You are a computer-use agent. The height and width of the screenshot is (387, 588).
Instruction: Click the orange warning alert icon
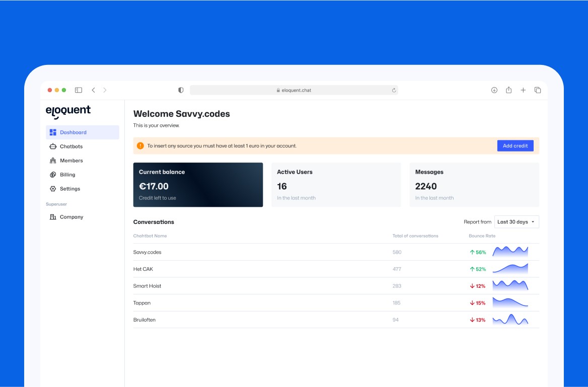click(140, 146)
